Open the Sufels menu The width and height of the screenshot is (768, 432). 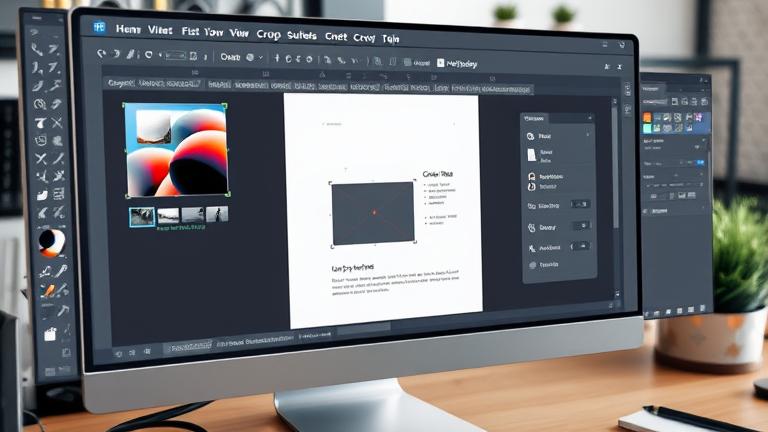(302, 35)
